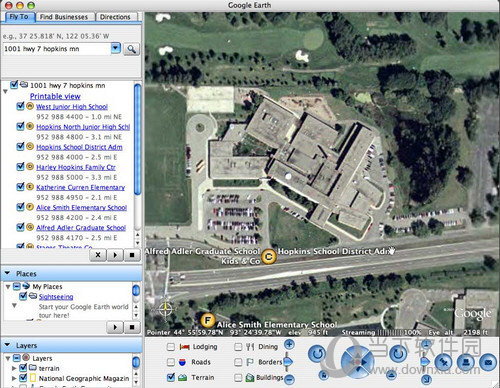
Task: Uncheck the Terrain checkbox in bottom bar
Action: pyautogui.click(x=171, y=377)
